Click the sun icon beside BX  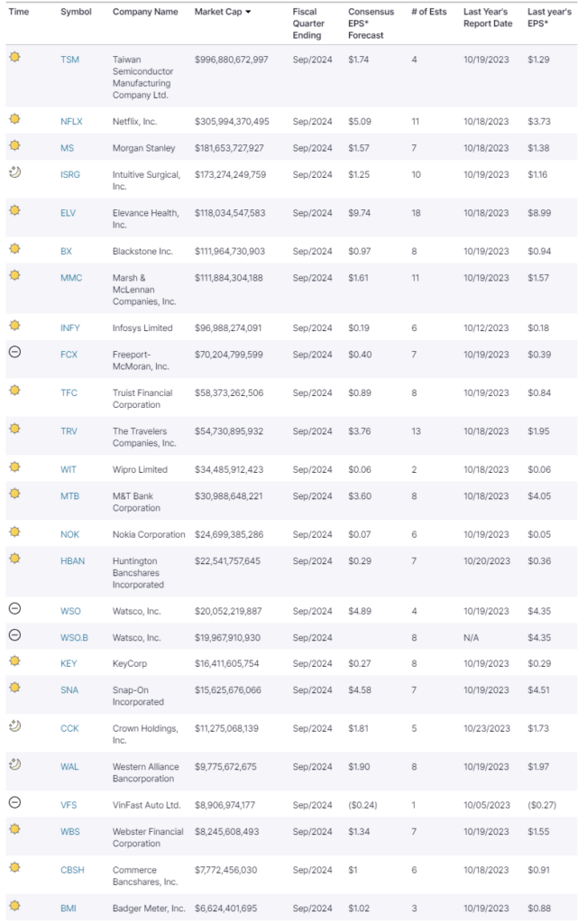(x=14, y=249)
